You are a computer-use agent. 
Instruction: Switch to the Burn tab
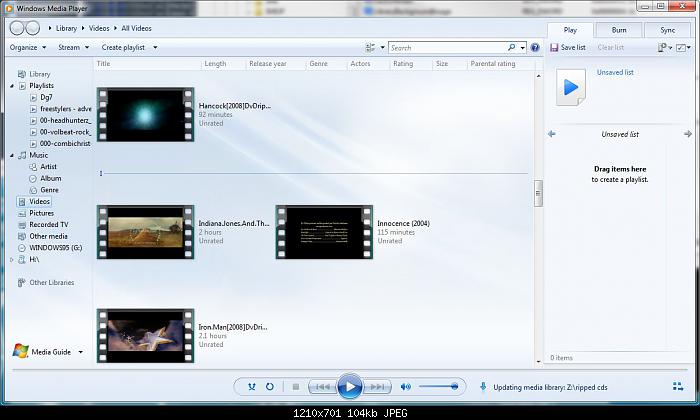pos(619,30)
